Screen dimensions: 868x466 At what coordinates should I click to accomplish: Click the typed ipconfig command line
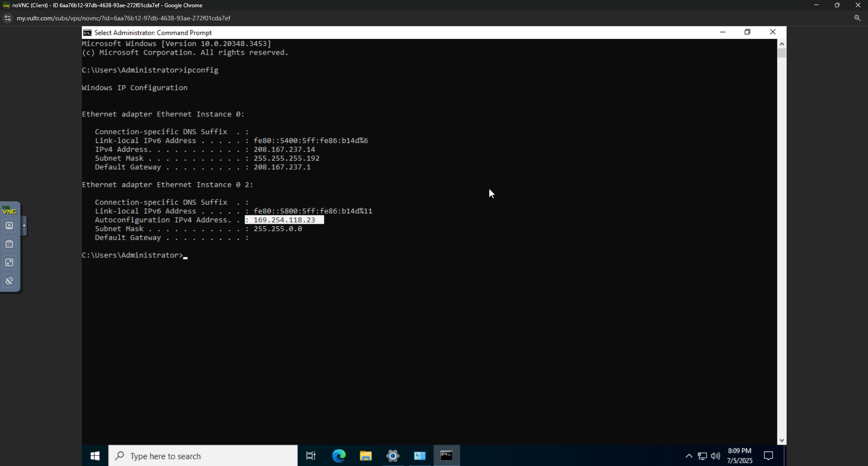[x=150, y=70]
